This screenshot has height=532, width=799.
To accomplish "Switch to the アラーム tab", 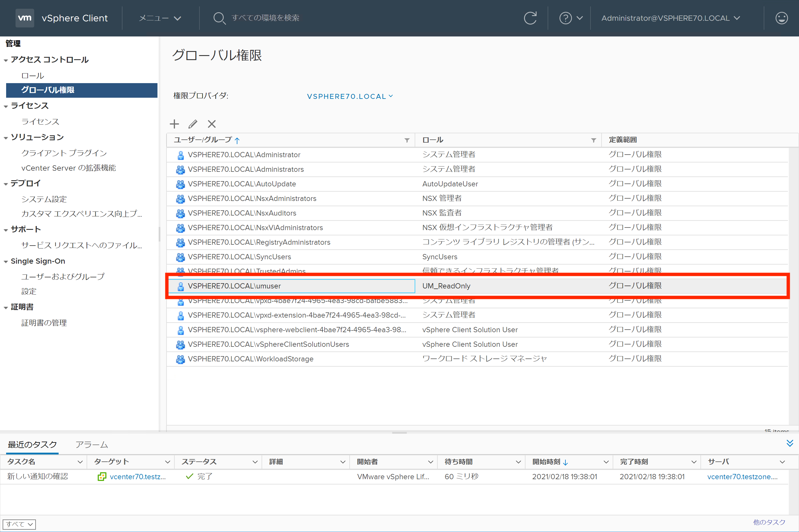I will coord(92,444).
